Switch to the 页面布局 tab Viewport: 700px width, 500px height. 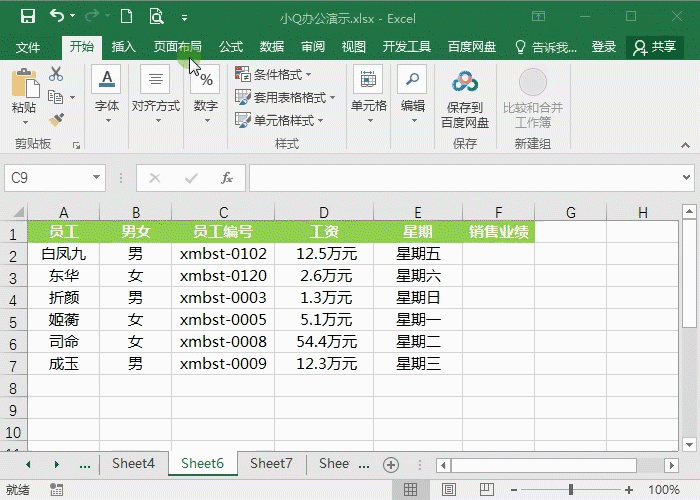click(x=177, y=46)
